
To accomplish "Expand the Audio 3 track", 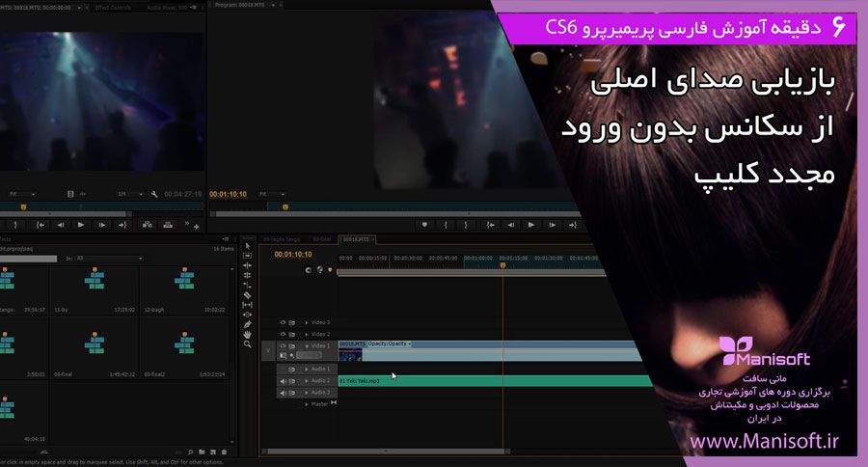I will click(x=307, y=393).
